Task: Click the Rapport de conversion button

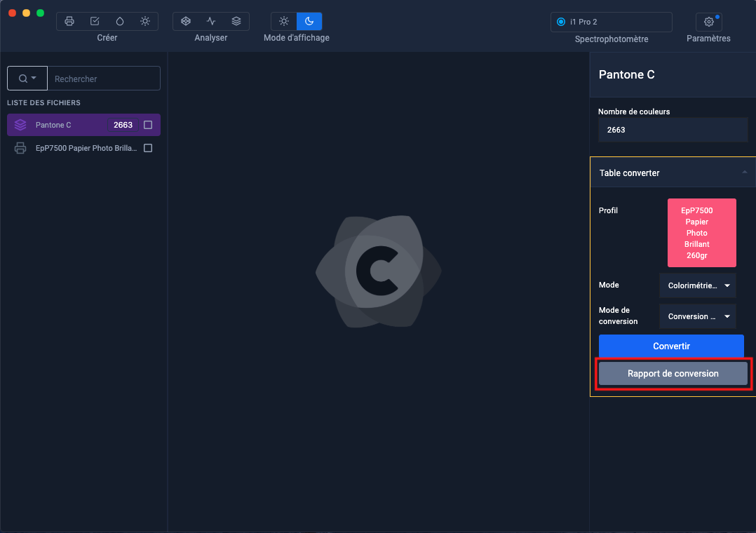Action: click(673, 373)
